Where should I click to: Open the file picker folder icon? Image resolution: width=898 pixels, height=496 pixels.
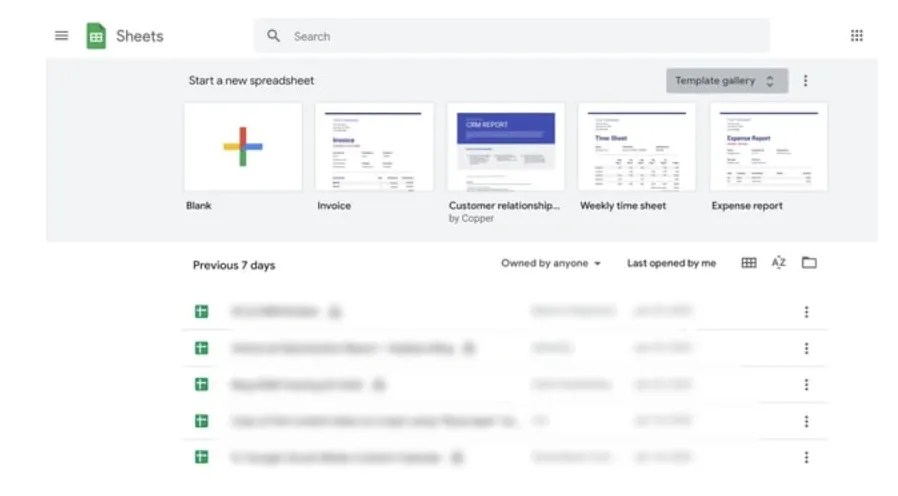point(809,263)
